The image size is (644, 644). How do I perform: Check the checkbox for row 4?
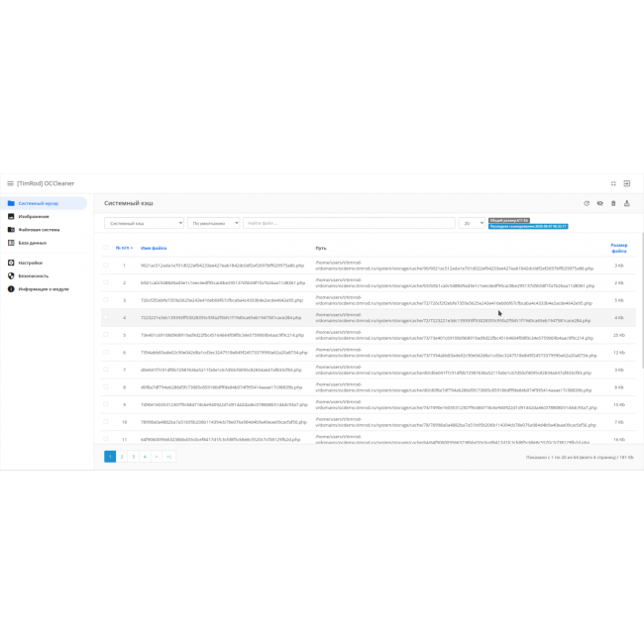[x=107, y=318]
